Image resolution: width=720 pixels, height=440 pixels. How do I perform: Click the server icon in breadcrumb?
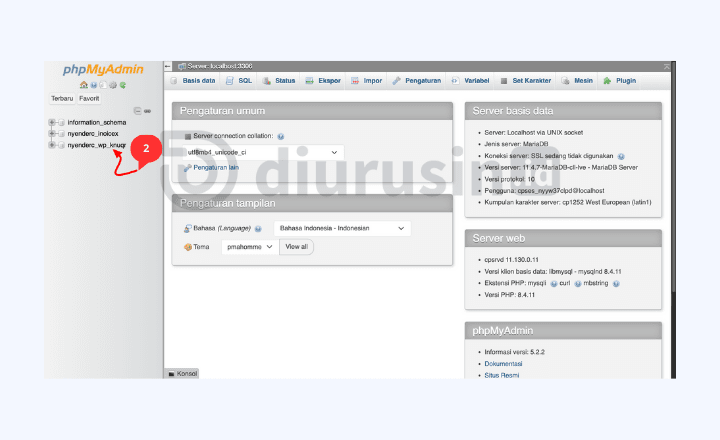click(x=182, y=66)
